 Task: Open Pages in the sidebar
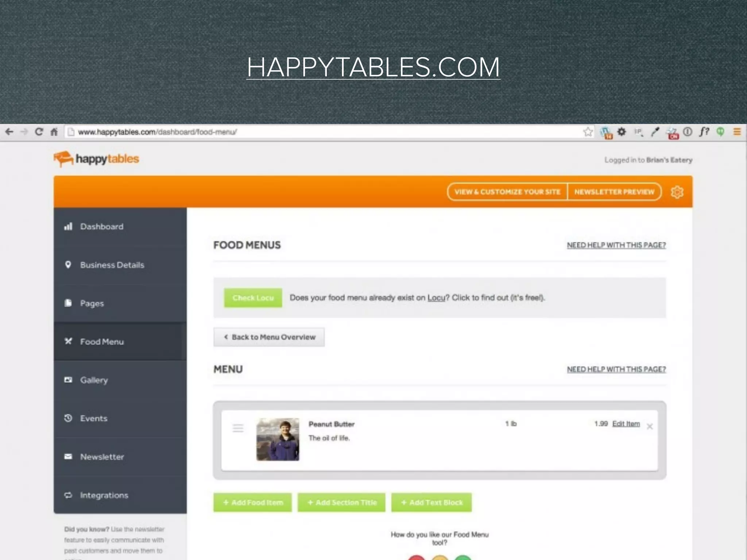pyautogui.click(x=120, y=303)
